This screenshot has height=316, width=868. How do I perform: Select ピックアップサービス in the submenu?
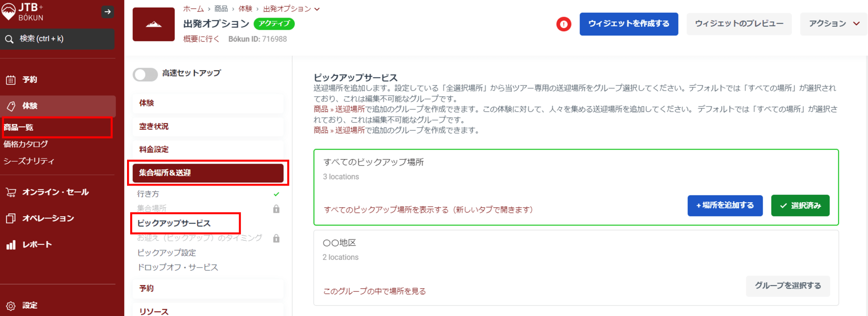click(x=174, y=223)
